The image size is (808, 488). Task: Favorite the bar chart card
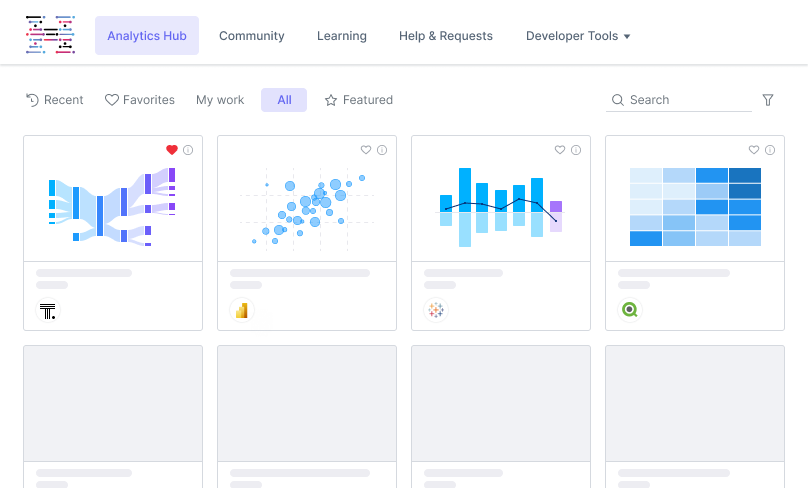(560, 150)
